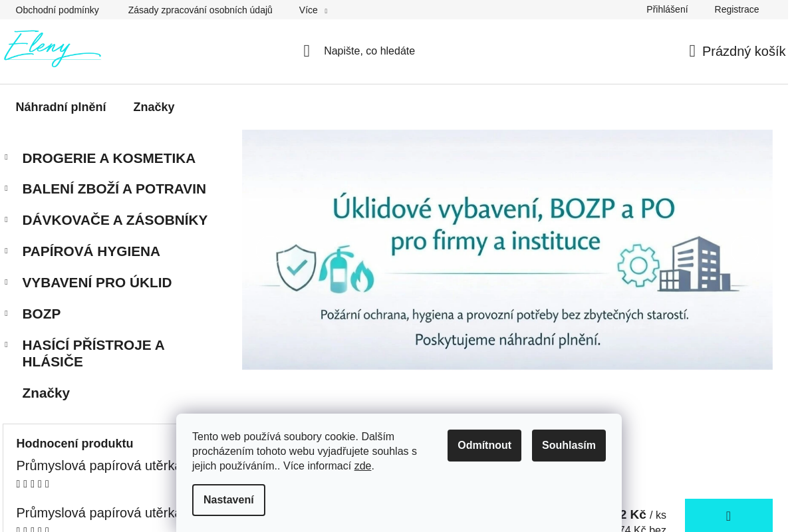Click the Eleny logo
Screen dimensions: 798x532
point(53,49)
